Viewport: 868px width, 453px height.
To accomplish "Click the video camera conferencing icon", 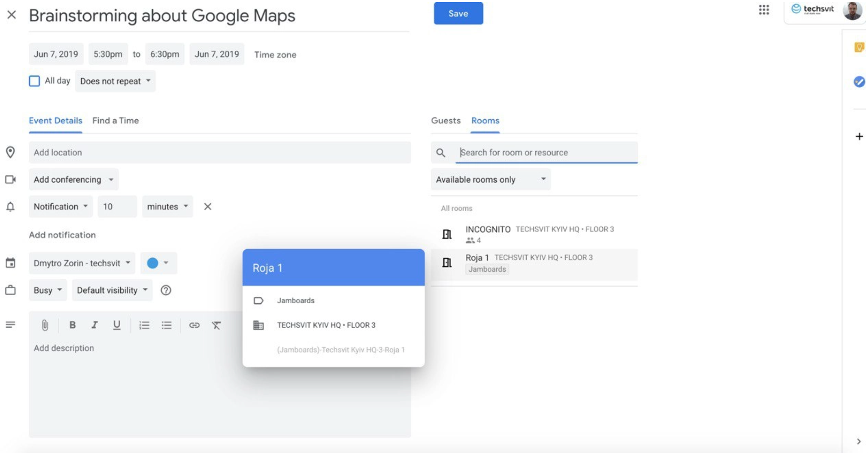I will pos(10,179).
